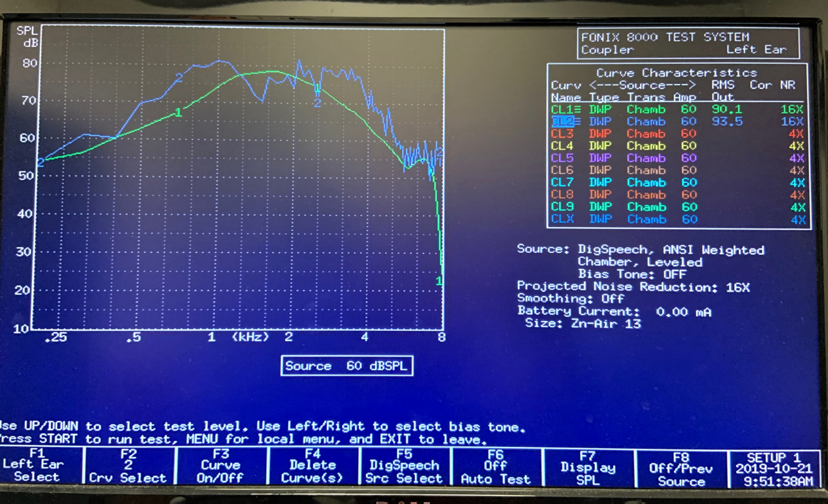Screen dimensions: 828x504
Task: Click the Source 60 dBSPL box
Action: tap(347, 366)
